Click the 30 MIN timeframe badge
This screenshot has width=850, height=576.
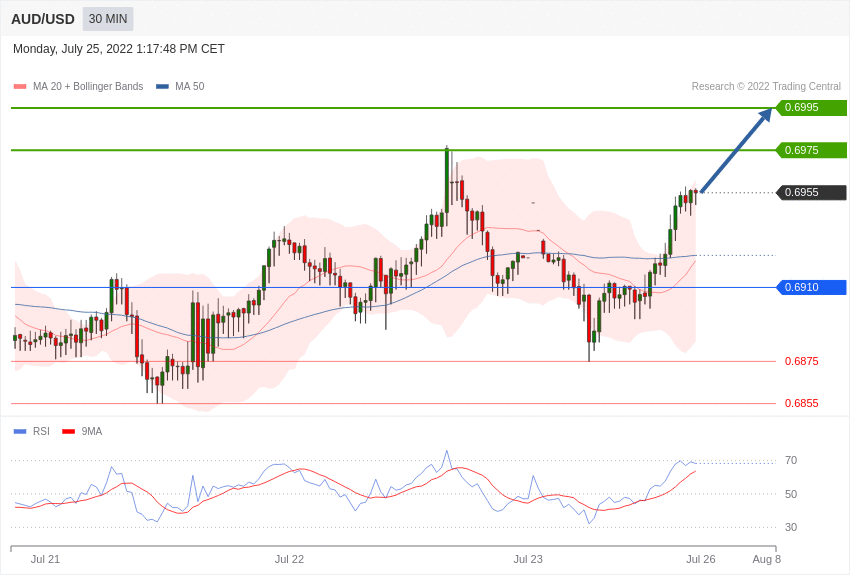[108, 19]
